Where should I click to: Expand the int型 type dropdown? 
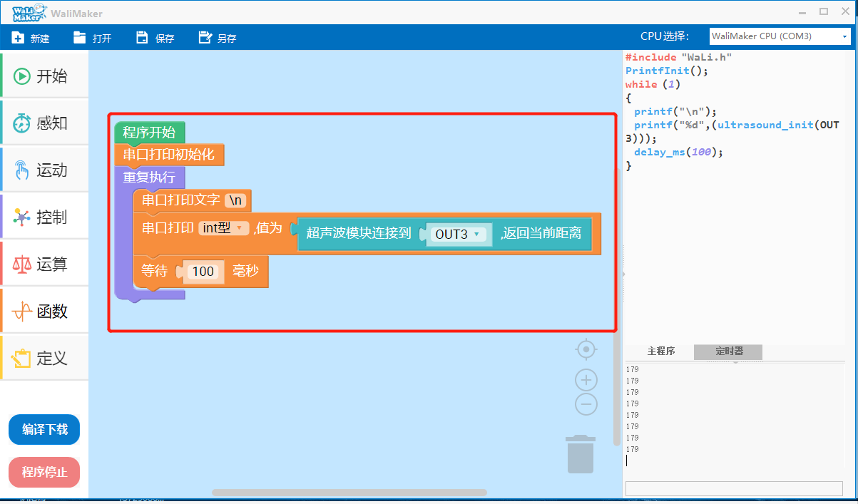[224, 228]
